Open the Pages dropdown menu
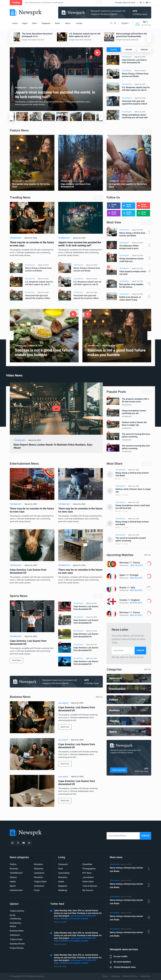 25,23
